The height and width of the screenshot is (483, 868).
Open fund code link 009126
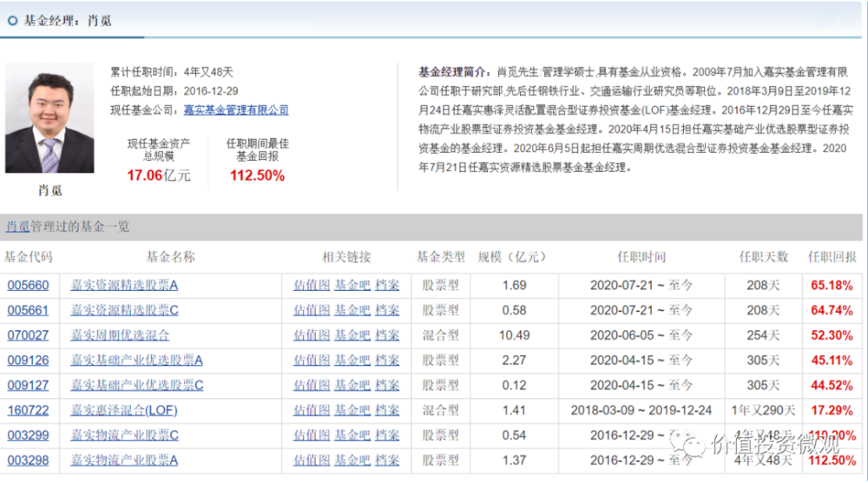pyautogui.click(x=28, y=360)
